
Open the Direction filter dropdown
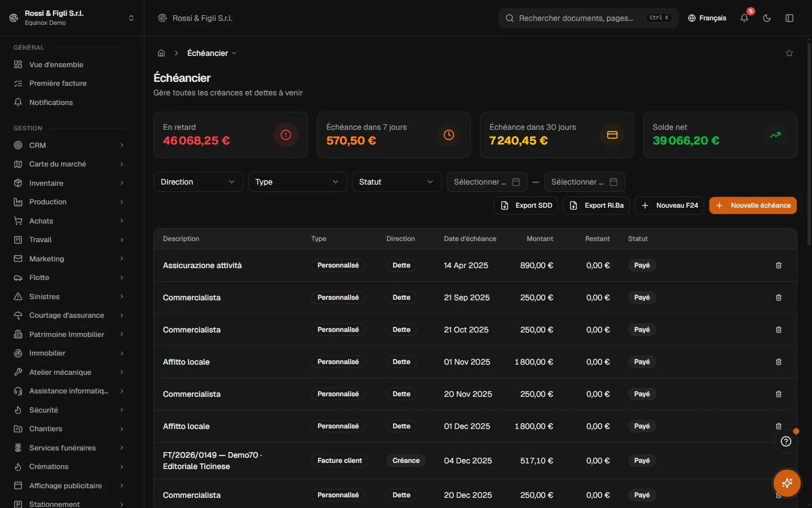pos(198,182)
